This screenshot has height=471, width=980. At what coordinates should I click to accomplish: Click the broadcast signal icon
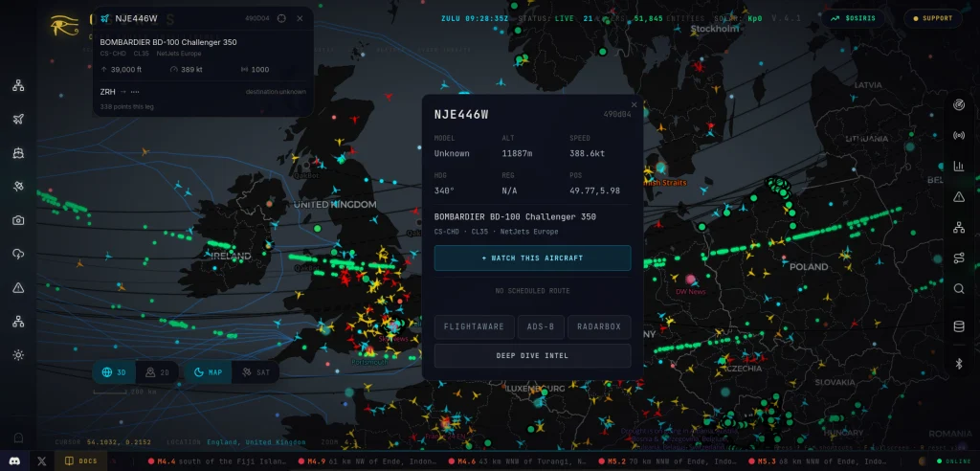point(959,135)
